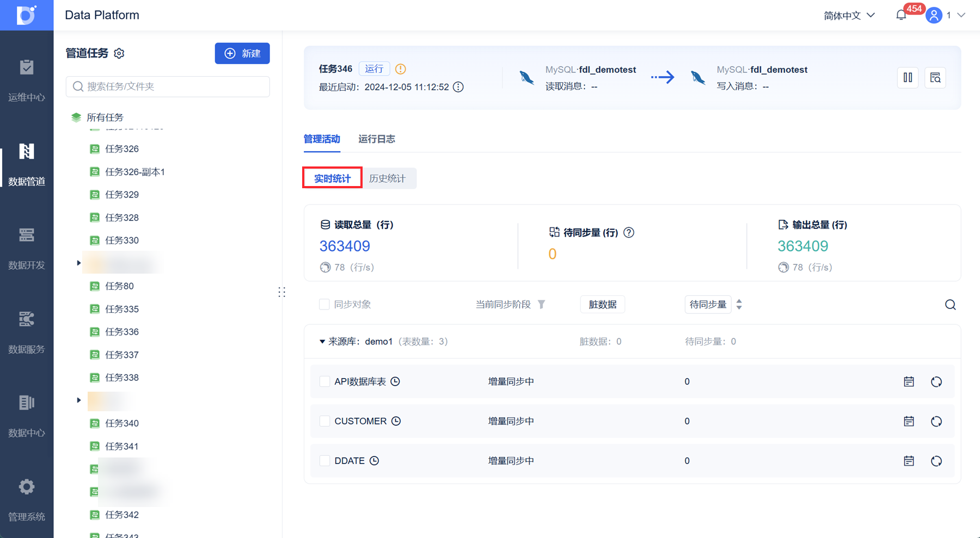Open the 简体中文 language dropdown
980x538 pixels.
coord(849,15)
